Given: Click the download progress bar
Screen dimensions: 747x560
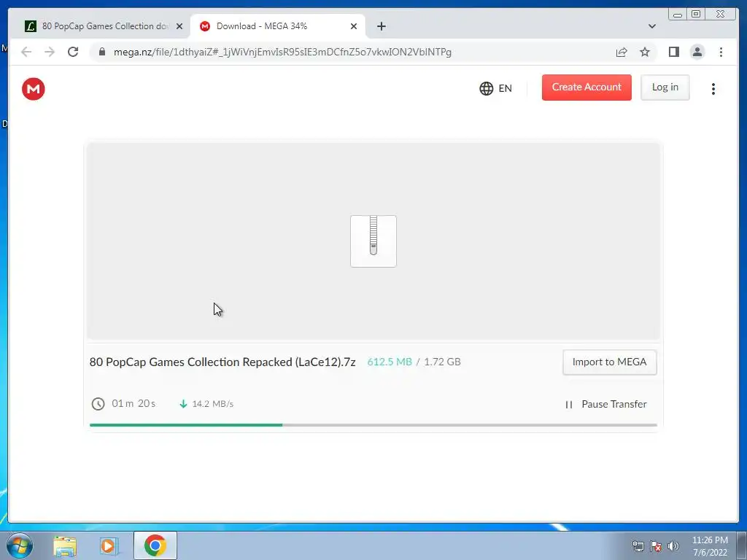Looking at the screenshot, I should pos(373,425).
